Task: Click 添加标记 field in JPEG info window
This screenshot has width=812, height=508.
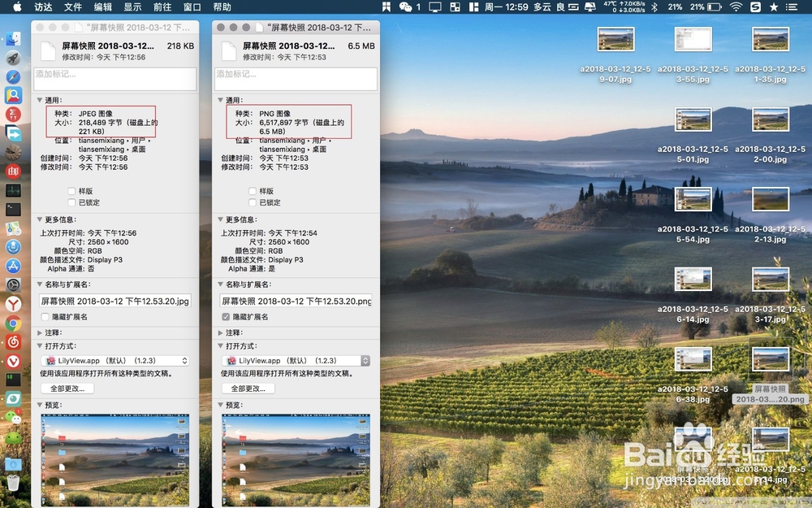Action: pos(115,80)
